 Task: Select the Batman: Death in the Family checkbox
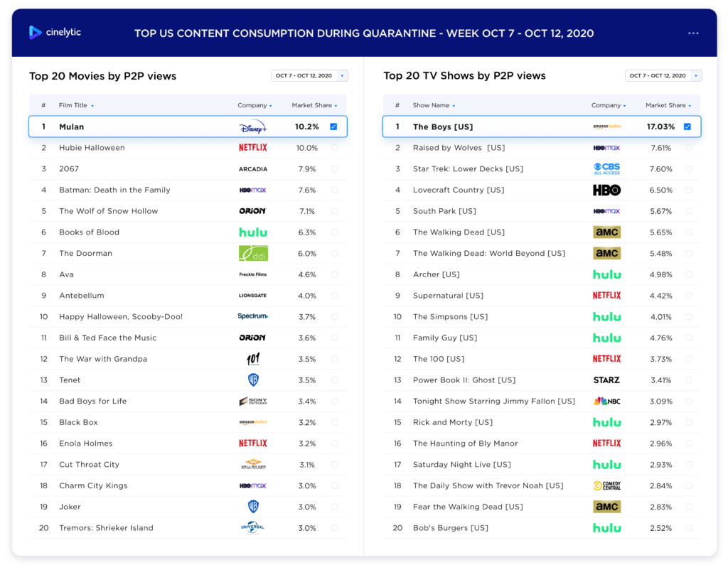point(335,190)
